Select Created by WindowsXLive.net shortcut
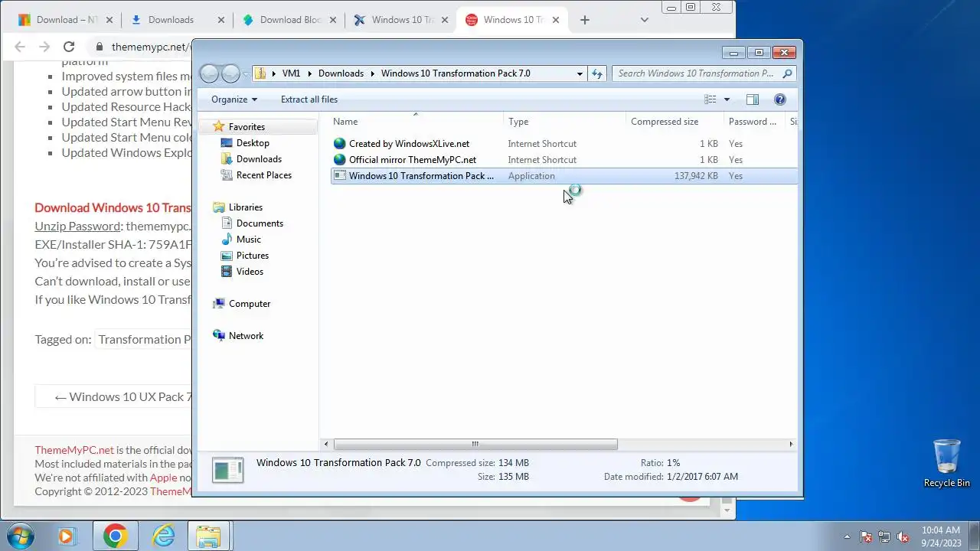Image resolution: width=980 pixels, height=551 pixels. coord(409,144)
